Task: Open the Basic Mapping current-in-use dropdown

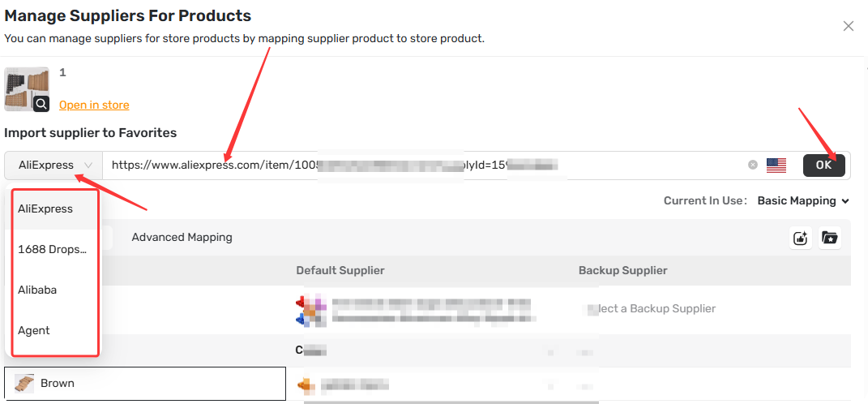Action: point(802,200)
